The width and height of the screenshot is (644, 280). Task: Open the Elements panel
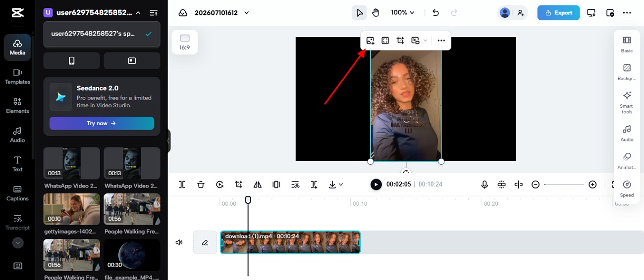pyautogui.click(x=17, y=105)
